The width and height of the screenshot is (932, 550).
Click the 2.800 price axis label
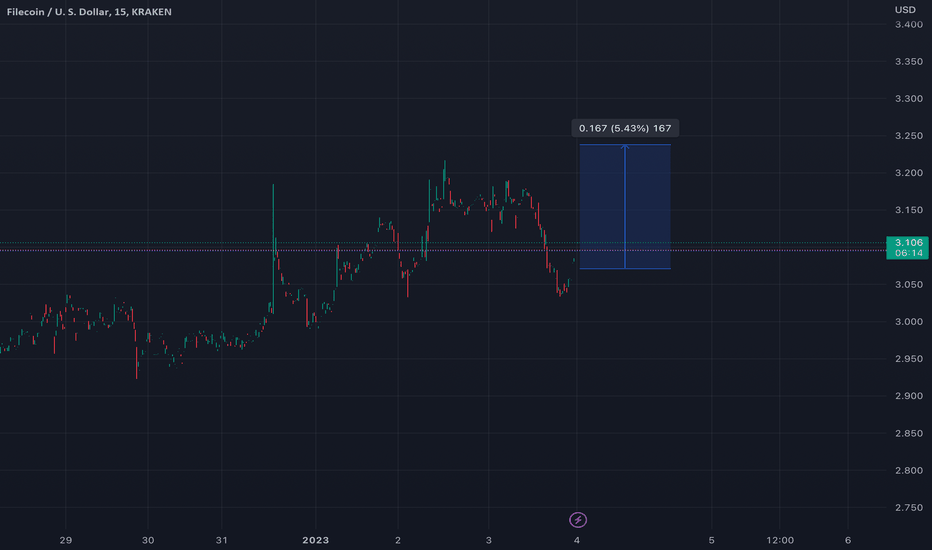[909, 470]
